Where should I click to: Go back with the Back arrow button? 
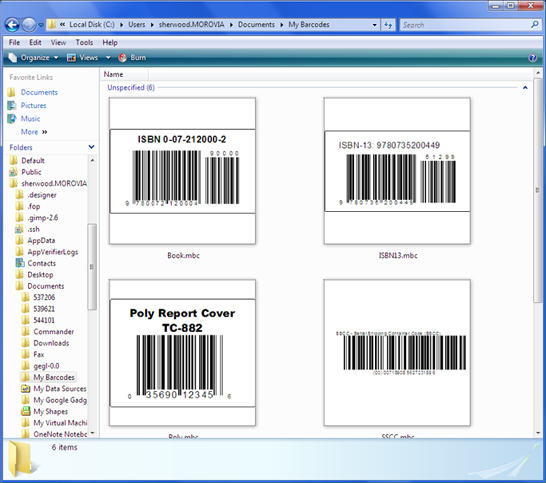[x=12, y=25]
